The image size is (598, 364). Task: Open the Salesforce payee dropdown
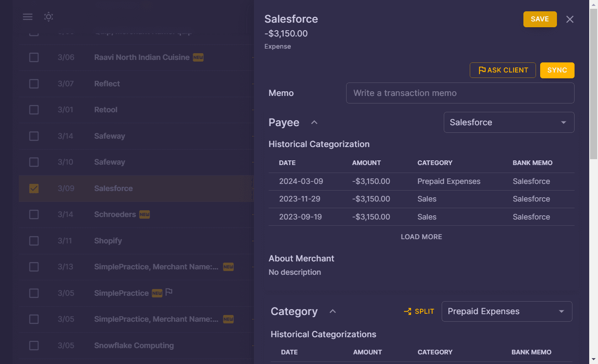coord(509,122)
